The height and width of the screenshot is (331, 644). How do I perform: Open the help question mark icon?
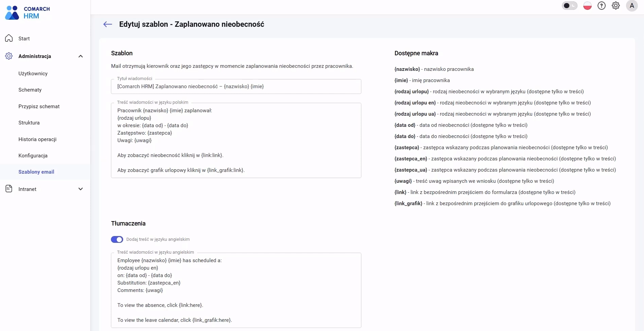[602, 6]
